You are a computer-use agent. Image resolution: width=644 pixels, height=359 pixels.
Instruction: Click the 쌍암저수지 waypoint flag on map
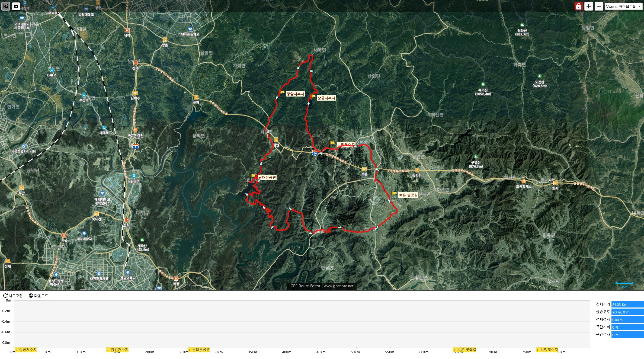(282, 92)
